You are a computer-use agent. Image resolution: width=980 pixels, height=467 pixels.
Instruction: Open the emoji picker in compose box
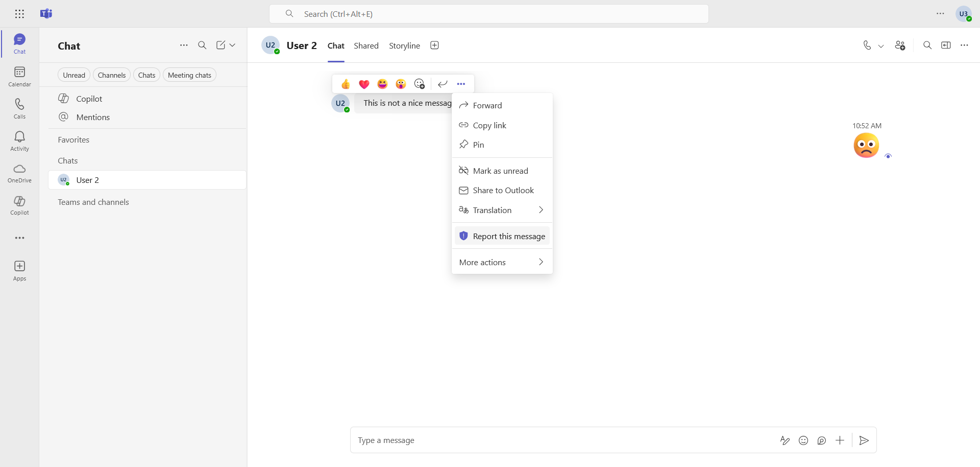pos(803,440)
